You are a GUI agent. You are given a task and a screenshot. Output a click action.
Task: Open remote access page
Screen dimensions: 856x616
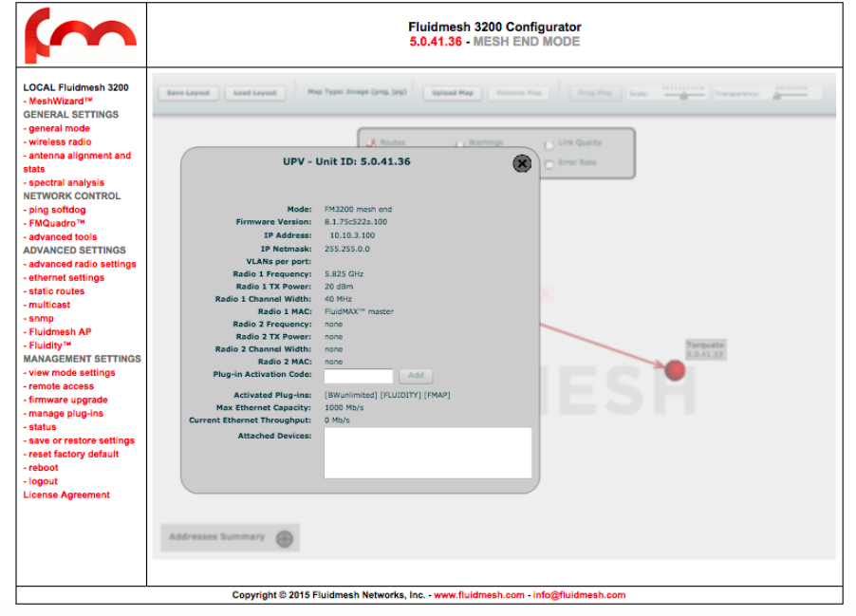(x=59, y=386)
